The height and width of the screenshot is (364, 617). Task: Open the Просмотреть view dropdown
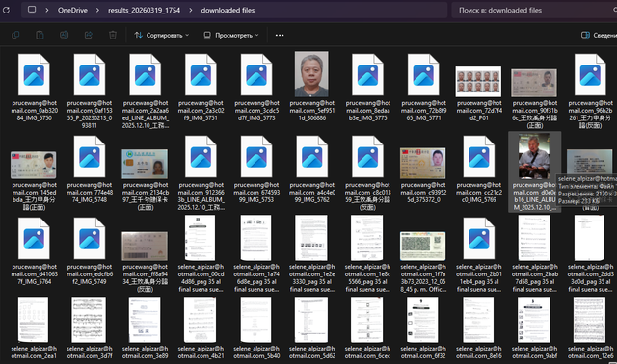pos(231,35)
